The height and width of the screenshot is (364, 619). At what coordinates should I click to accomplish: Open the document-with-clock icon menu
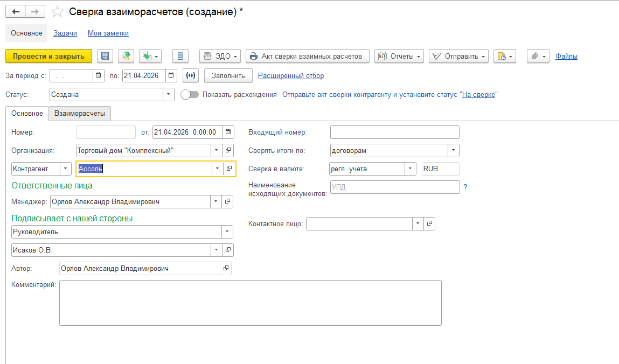504,56
